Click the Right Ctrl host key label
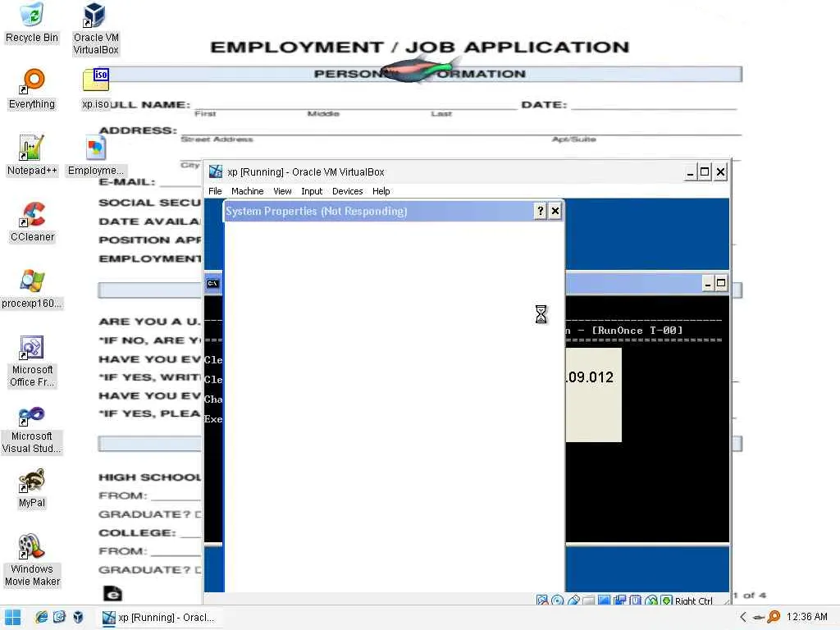Image resolution: width=840 pixels, height=630 pixels. point(694,601)
